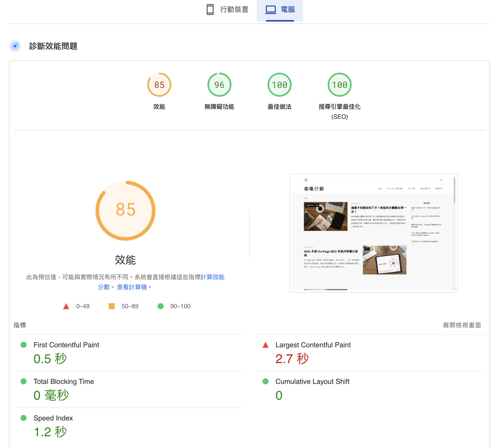Click the 1.2 秒 value

tap(50, 432)
